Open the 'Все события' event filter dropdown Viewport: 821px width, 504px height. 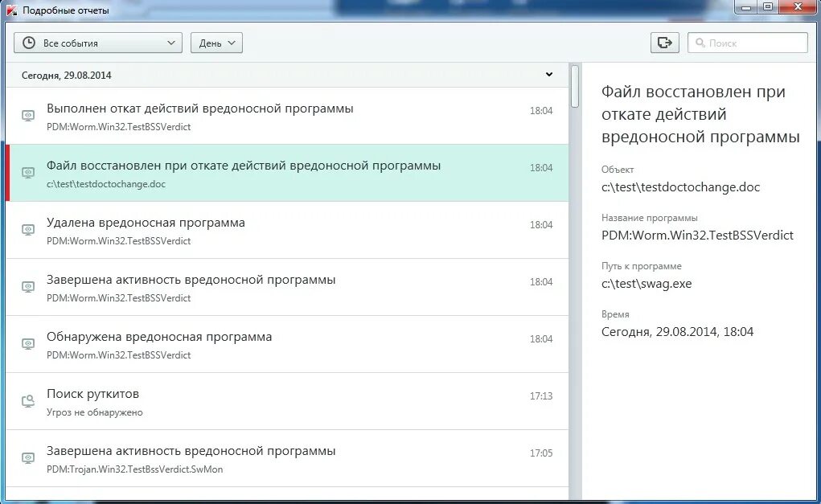pos(98,43)
